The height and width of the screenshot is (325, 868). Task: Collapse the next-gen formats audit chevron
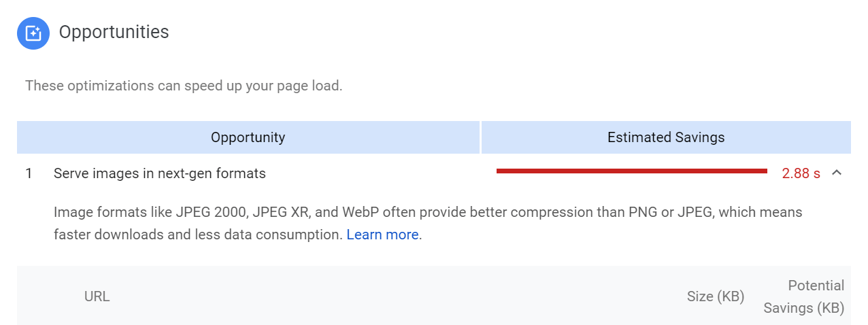point(837,173)
